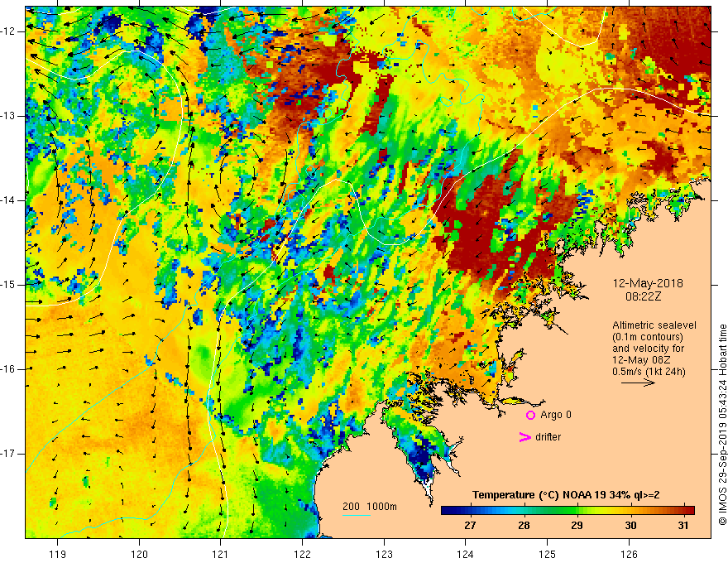Click the 0.5m/s velocity scale arrow
This screenshot has height=563, width=728.
coord(638,383)
